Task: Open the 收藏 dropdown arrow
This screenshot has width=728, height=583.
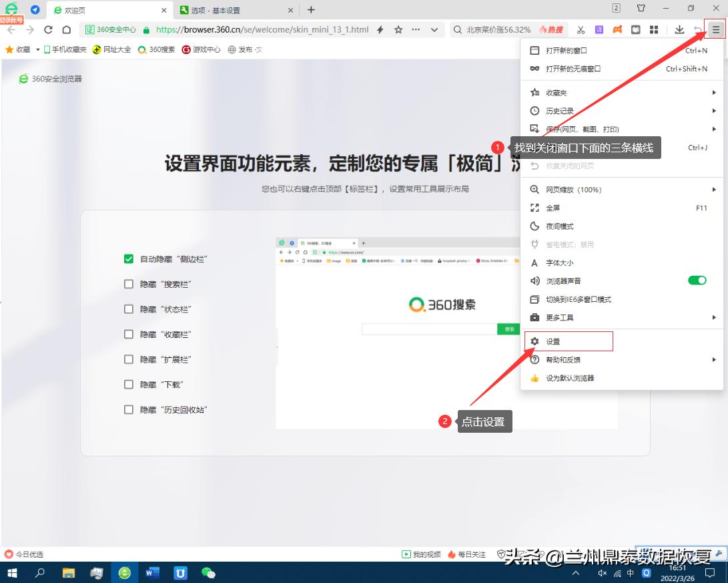Action: [x=38, y=49]
